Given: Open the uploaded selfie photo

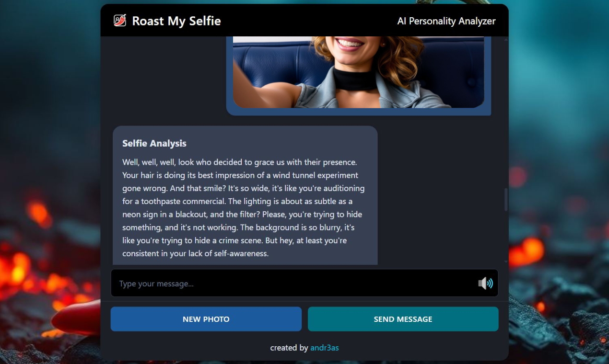Looking at the screenshot, I should pyautogui.click(x=359, y=72).
